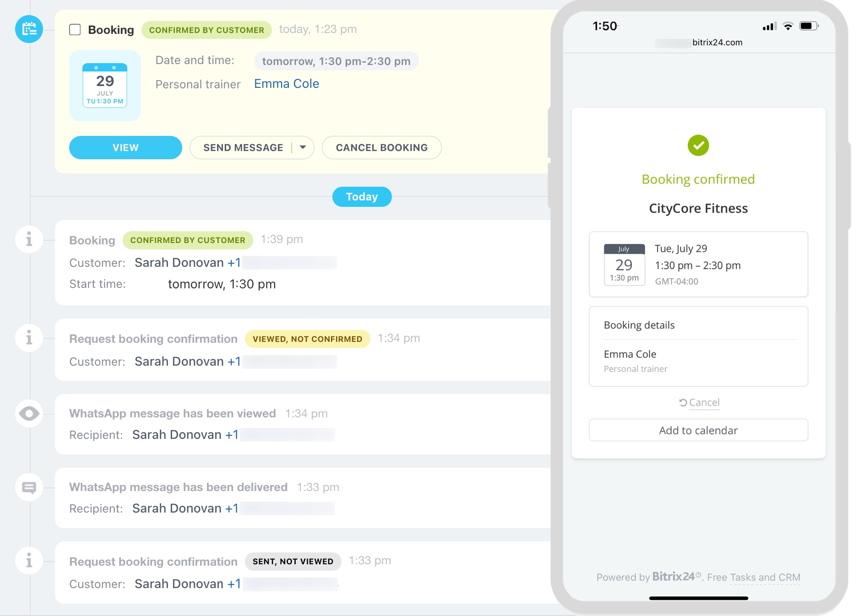Click the green checkmark confirmation icon
Screen dimensions: 868x616
click(698, 146)
